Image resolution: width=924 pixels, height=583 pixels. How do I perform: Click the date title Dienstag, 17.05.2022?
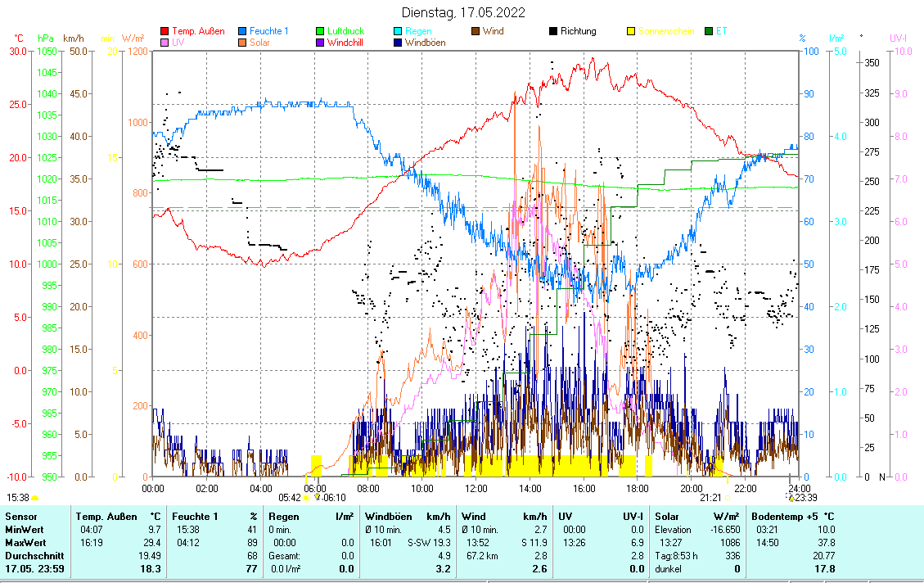point(463,12)
